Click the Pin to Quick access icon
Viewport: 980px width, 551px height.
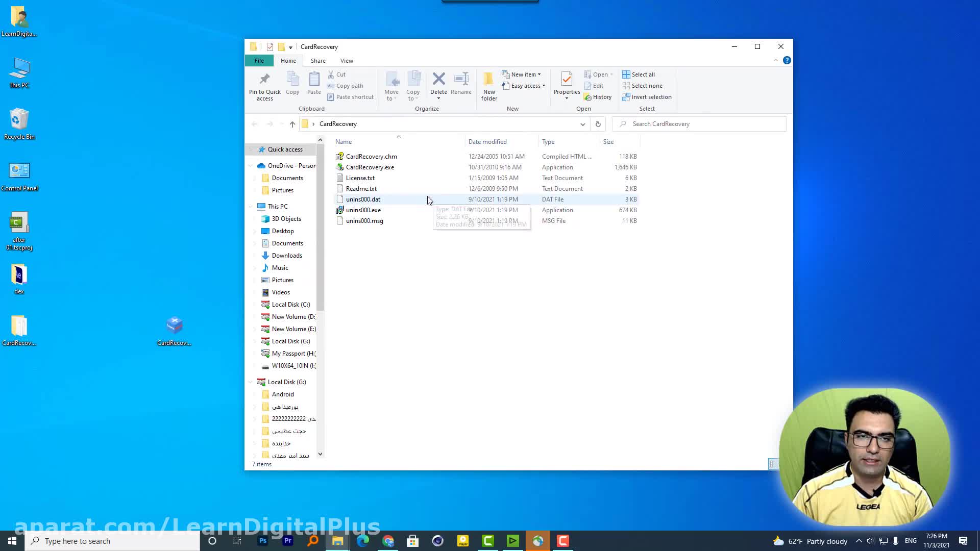pyautogui.click(x=264, y=80)
